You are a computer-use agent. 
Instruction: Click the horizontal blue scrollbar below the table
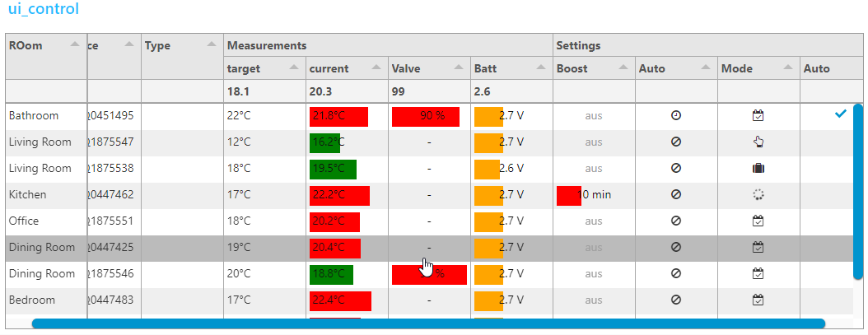[x=428, y=323]
